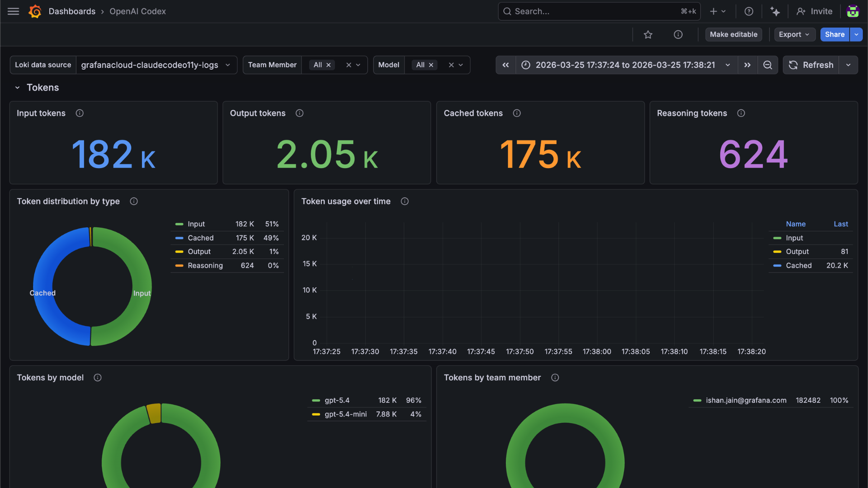Sort legend by Last column
Viewport: 868px width, 488px height.
point(840,224)
